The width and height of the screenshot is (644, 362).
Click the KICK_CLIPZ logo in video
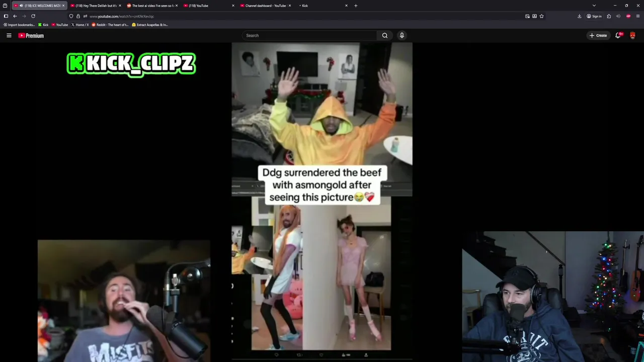click(x=131, y=64)
